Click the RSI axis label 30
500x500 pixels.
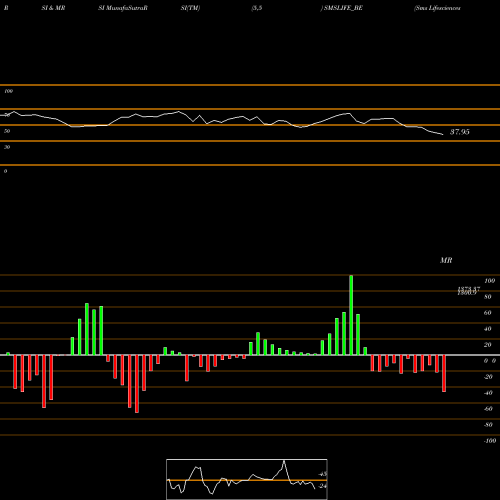click(7, 147)
